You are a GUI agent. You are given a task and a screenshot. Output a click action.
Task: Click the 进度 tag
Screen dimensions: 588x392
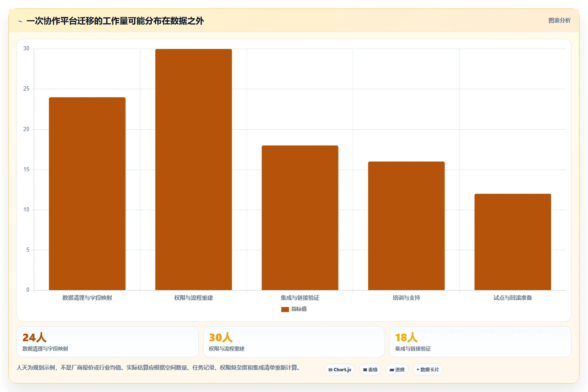397,370
